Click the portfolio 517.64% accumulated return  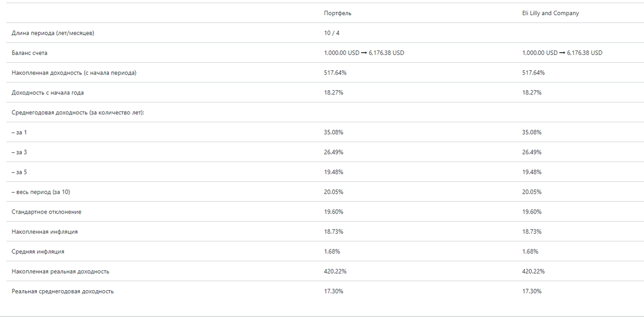point(335,73)
